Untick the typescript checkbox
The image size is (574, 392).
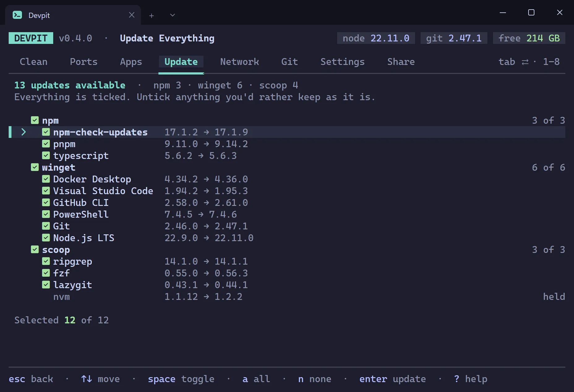tap(46, 156)
